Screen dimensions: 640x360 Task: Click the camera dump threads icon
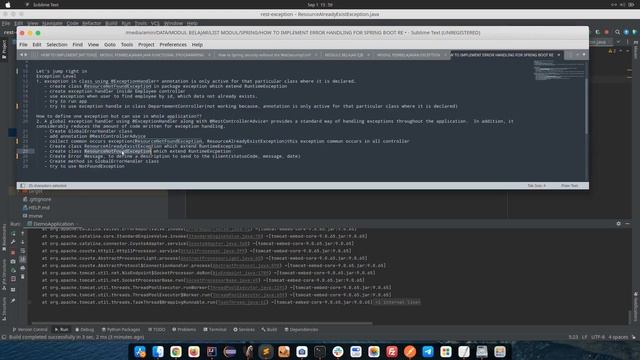(13, 261)
